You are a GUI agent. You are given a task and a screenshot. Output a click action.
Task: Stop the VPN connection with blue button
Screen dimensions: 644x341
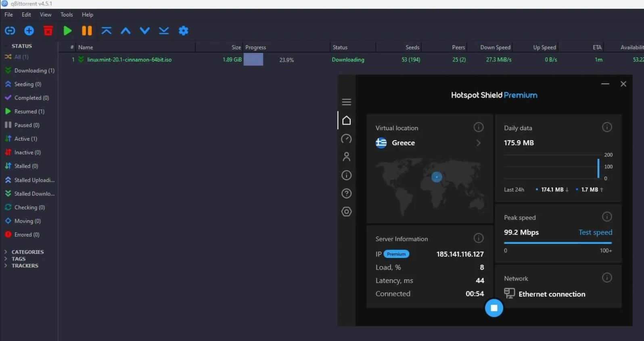point(494,308)
